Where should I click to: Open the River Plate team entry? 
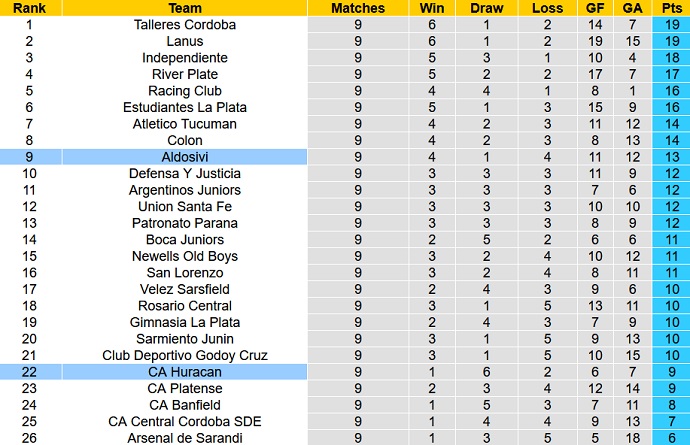[x=185, y=74]
